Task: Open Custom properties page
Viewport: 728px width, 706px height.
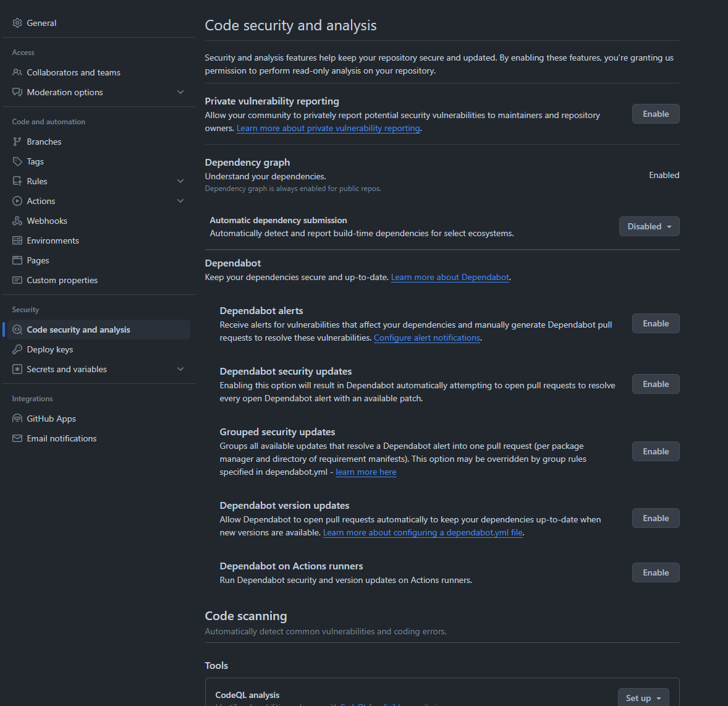Action: coord(98,280)
